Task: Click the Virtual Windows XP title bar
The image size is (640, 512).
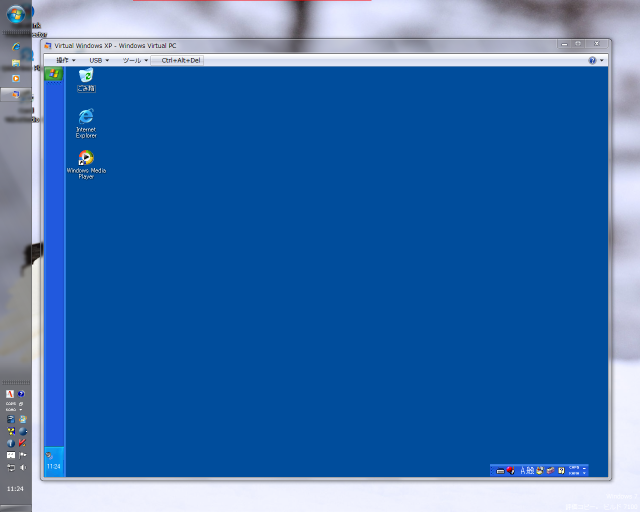Action: [x=300, y=45]
